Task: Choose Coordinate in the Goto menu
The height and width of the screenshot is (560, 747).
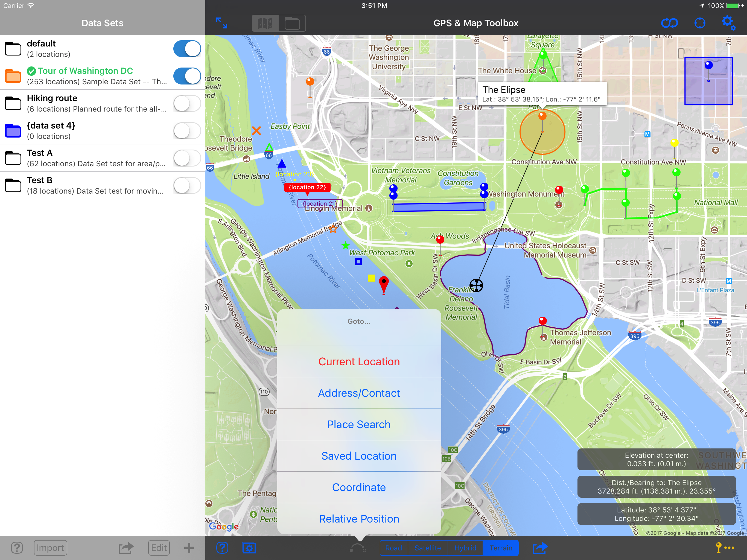Action: (359, 487)
